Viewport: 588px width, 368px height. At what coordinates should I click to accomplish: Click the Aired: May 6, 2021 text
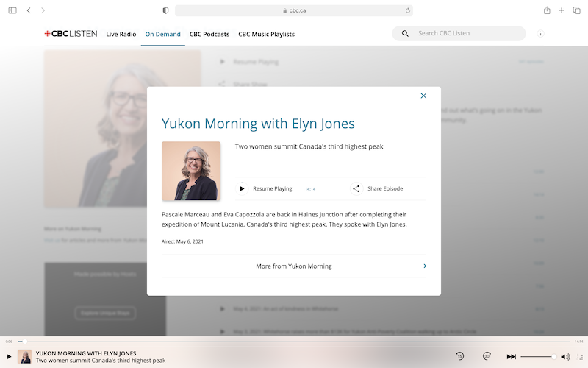click(182, 241)
